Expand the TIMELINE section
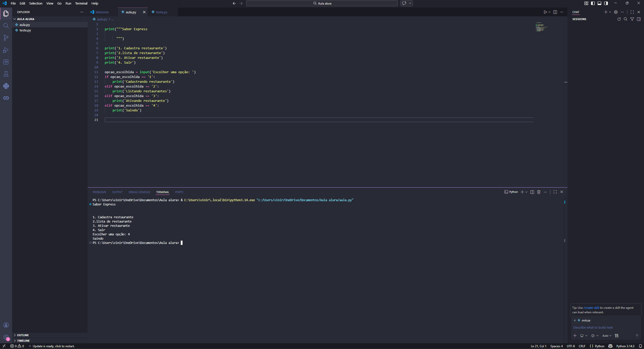 click(23, 341)
